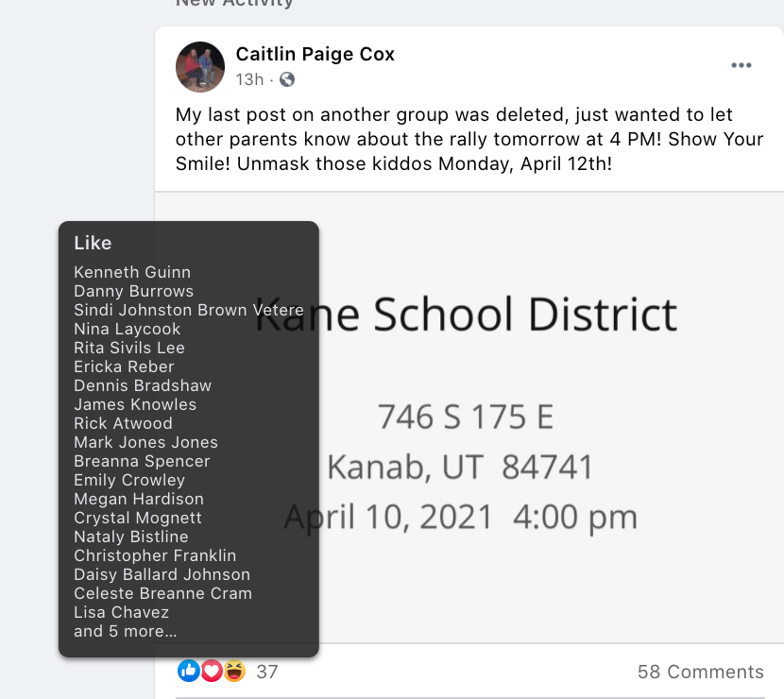The height and width of the screenshot is (699, 784).
Task: Choose Dennis Bradshaw from the Like tooltip
Action: point(143,385)
